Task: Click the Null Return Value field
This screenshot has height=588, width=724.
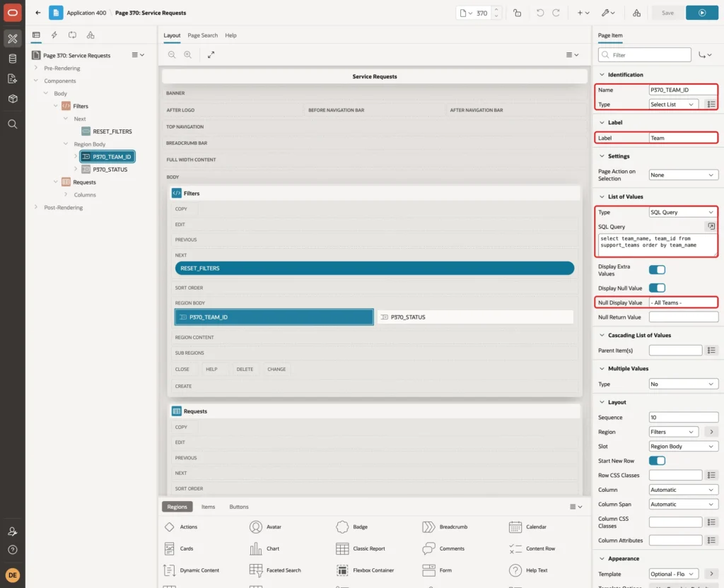Action: (x=684, y=317)
